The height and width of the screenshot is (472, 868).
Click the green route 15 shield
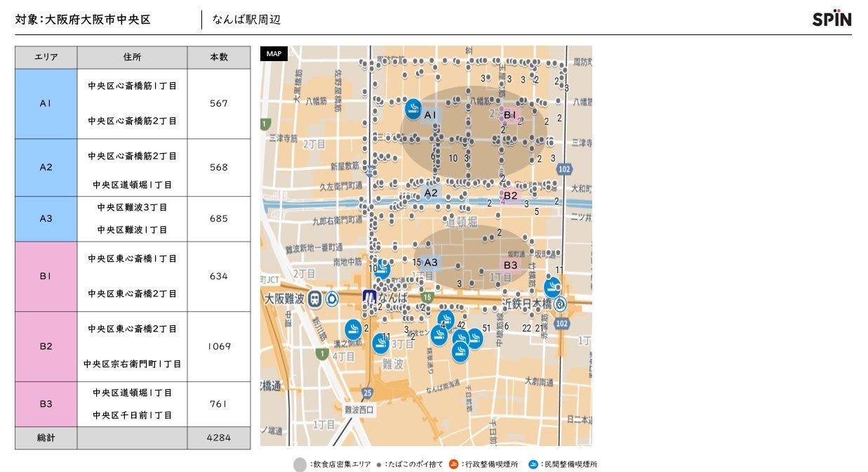coord(427,298)
